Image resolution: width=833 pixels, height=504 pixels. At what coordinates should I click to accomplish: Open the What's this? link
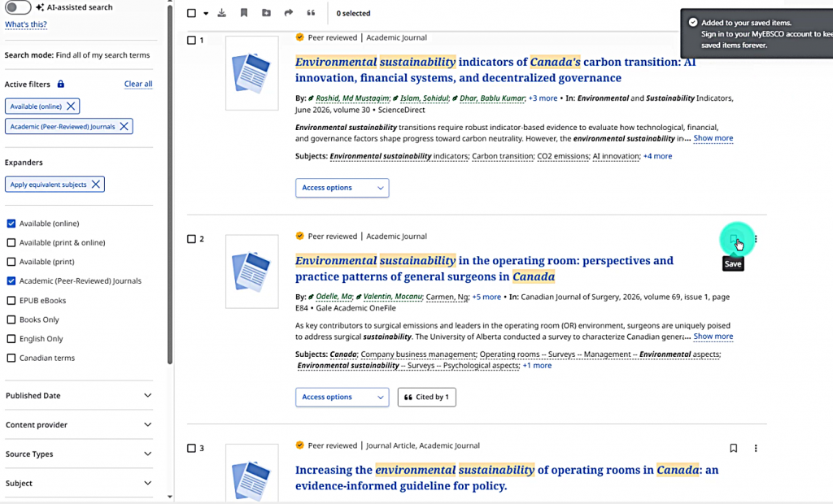click(x=25, y=24)
